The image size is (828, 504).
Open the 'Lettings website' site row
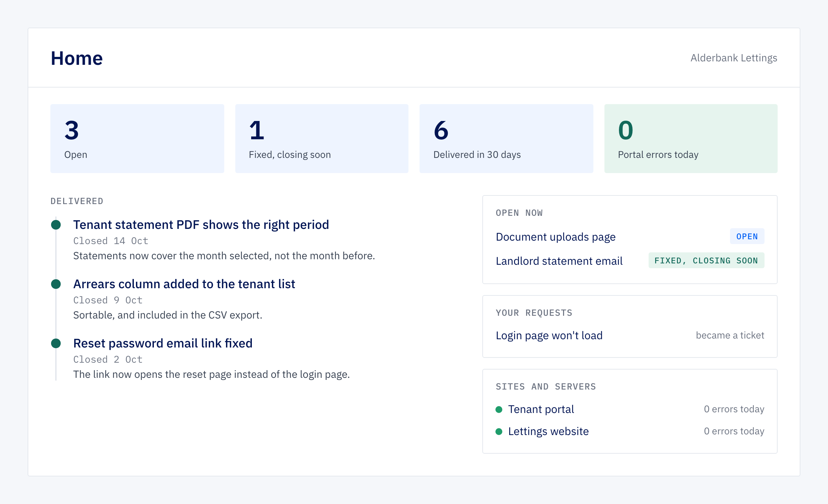[630, 431]
